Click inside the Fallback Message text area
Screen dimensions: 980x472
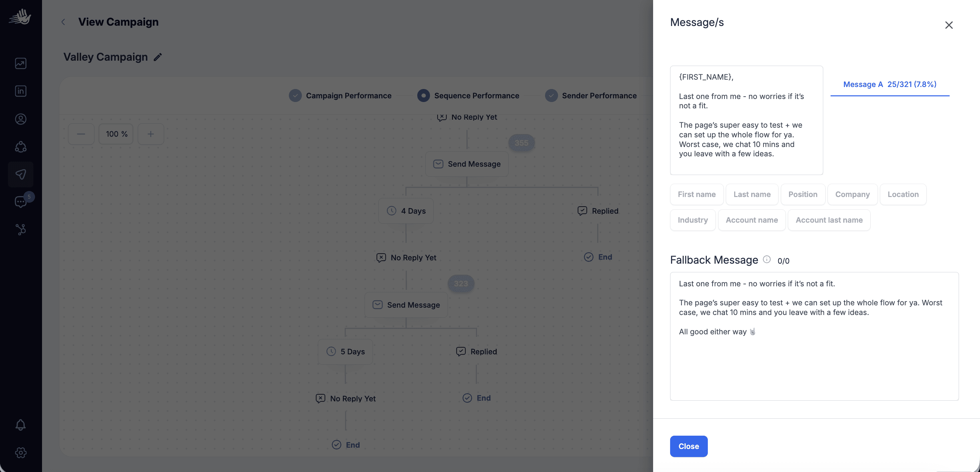tap(814, 365)
